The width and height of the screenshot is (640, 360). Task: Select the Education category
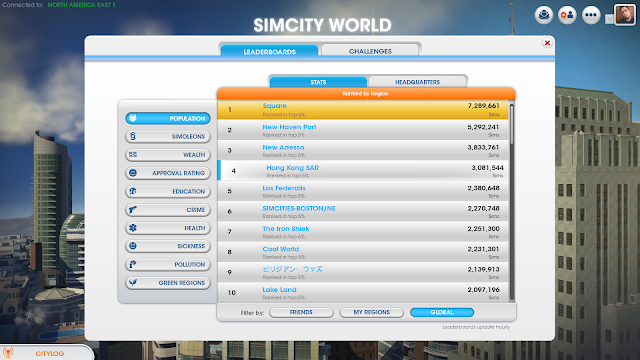(168, 191)
